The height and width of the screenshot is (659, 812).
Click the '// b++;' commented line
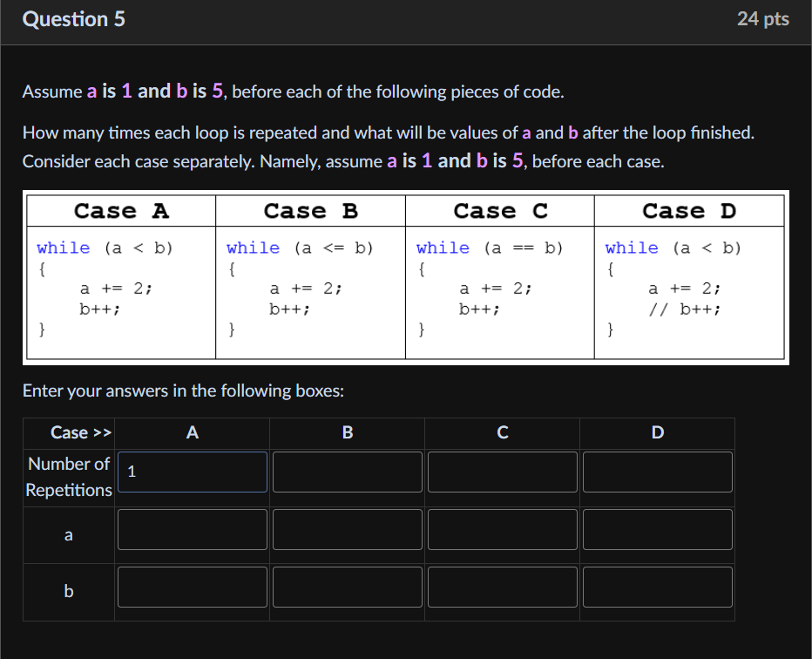[685, 309]
